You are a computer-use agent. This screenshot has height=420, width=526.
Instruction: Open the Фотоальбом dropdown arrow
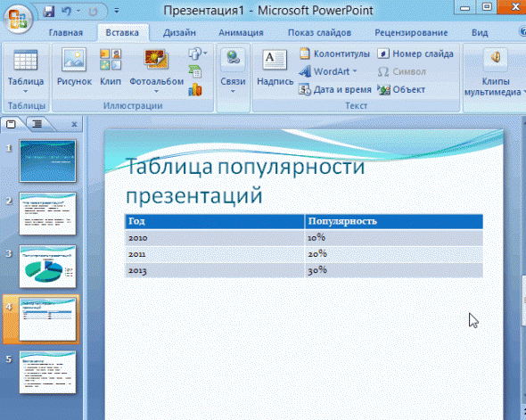(156, 91)
